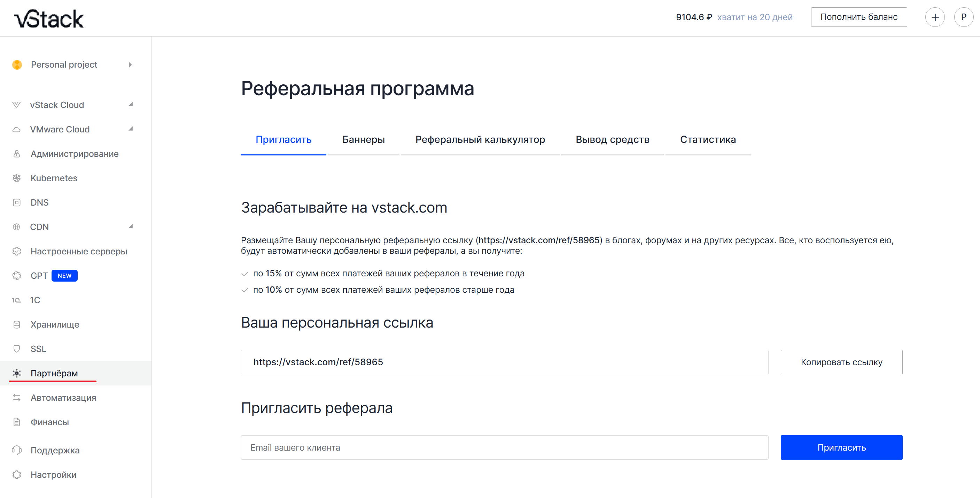Switch to the Баннеры tab
Screen dimensions: 980x498
[x=363, y=140]
